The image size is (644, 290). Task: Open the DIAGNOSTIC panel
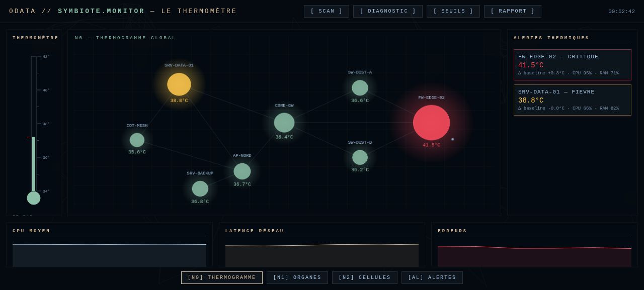[388, 12]
